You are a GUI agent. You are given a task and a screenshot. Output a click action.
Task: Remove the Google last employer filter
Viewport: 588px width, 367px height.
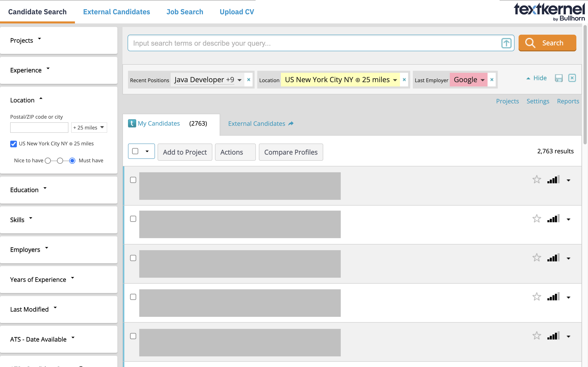coord(492,80)
